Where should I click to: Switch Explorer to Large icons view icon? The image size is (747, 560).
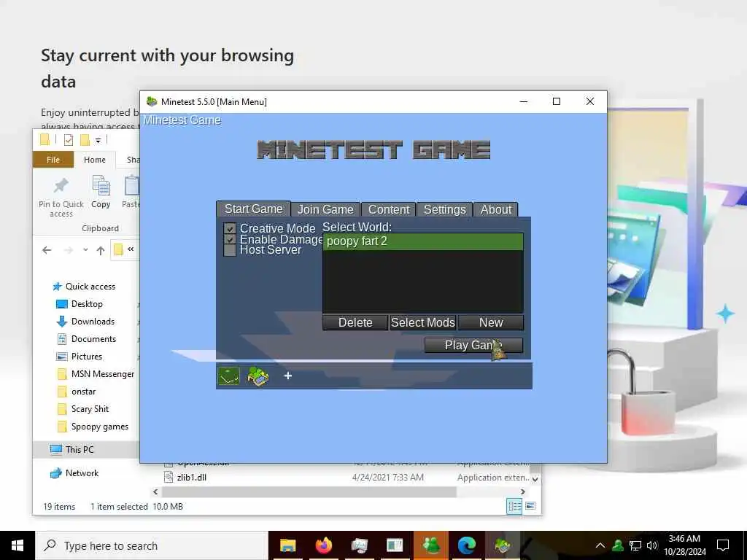(530, 506)
